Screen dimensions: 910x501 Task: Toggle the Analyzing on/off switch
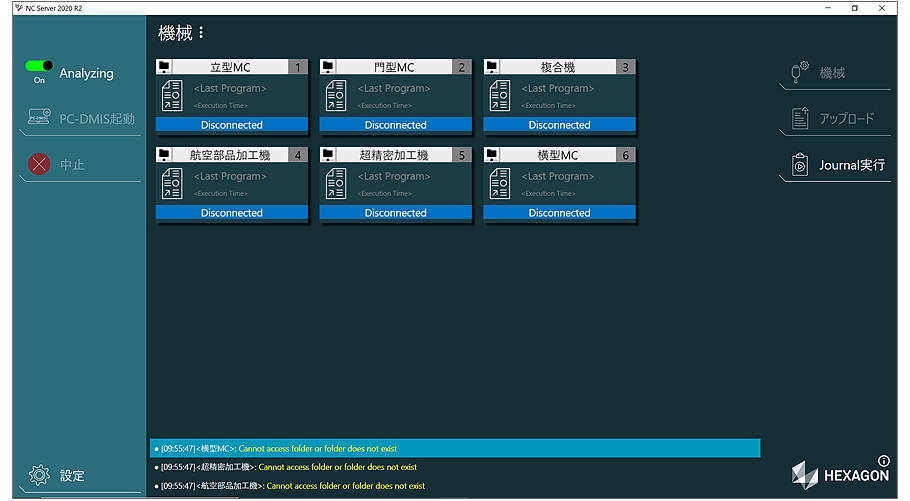[x=39, y=66]
